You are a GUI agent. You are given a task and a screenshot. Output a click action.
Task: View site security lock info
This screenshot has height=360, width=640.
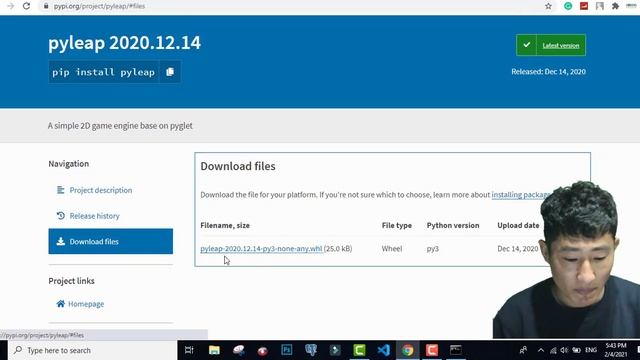pyautogui.click(x=46, y=6)
